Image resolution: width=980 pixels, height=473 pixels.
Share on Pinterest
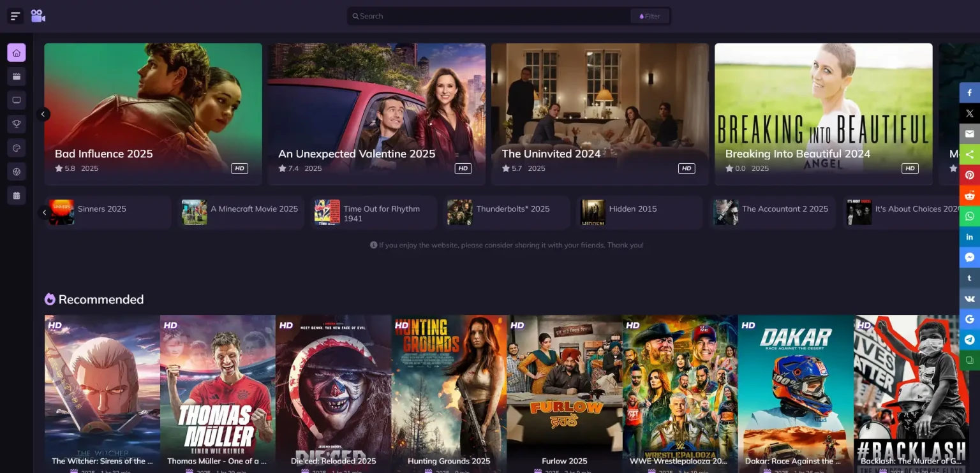click(970, 175)
